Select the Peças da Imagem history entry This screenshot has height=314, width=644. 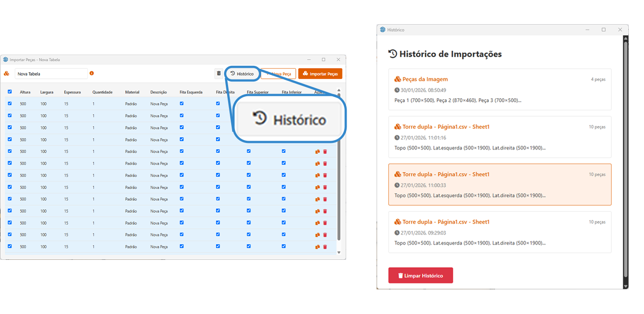[x=500, y=90]
